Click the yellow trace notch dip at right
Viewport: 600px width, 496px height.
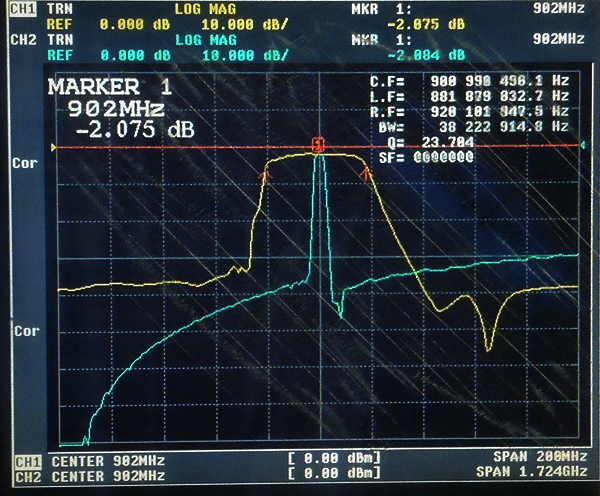pos(488,345)
